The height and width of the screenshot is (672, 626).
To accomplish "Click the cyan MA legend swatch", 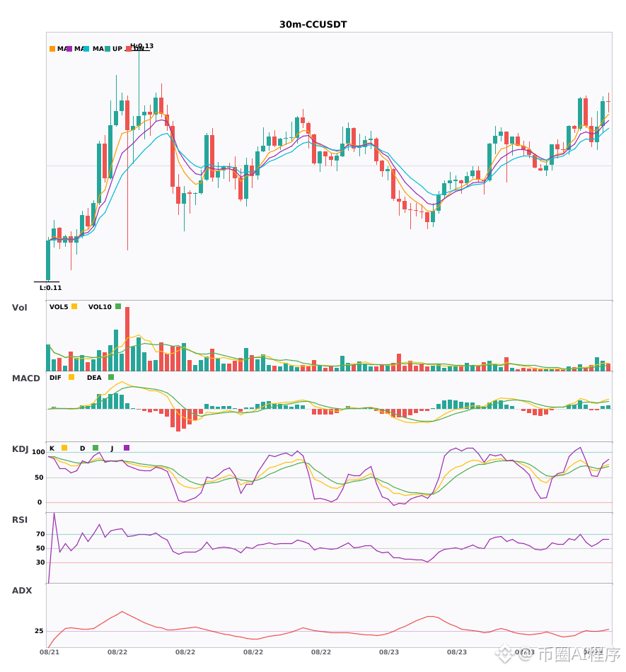I will (x=86, y=49).
